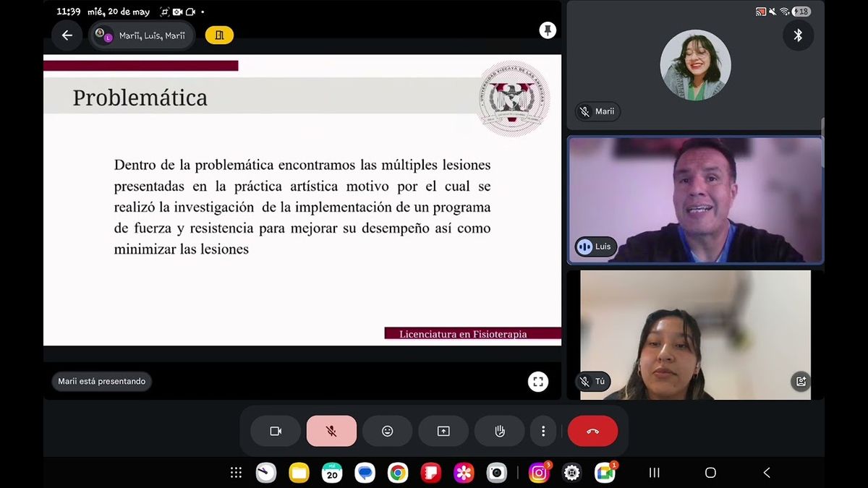
Task: Start sharing your screen
Action: pos(443,431)
